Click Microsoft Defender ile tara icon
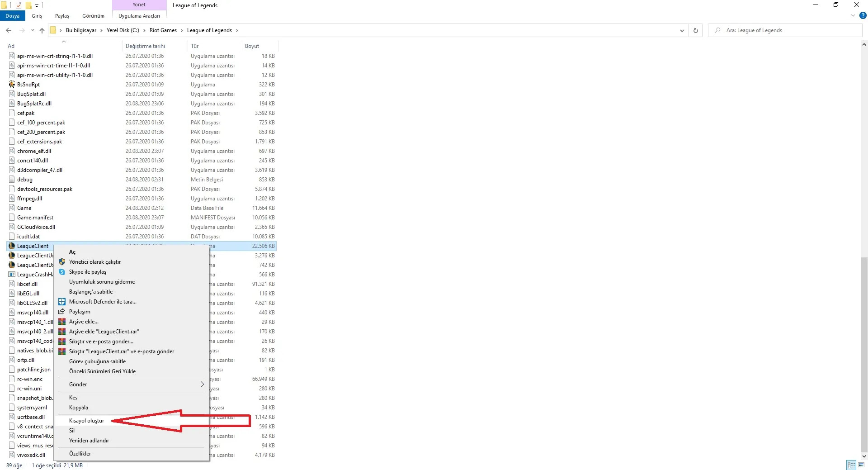The height and width of the screenshot is (470, 868). [x=62, y=302]
